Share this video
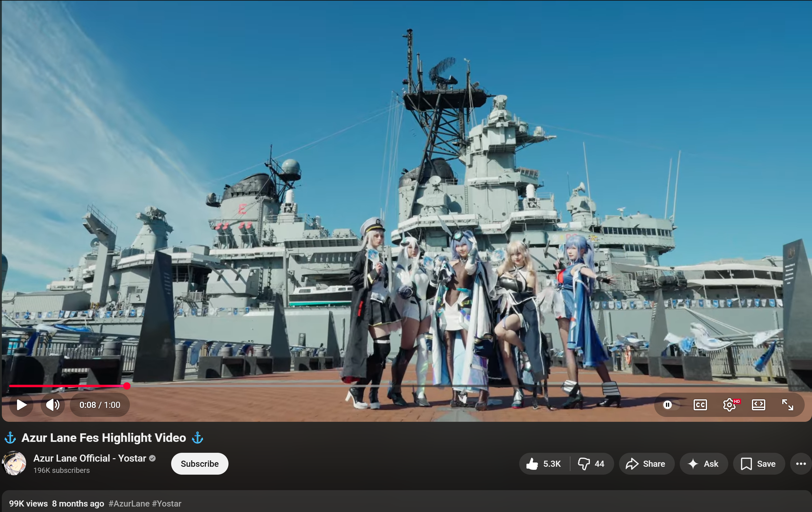812x512 pixels. coord(646,464)
